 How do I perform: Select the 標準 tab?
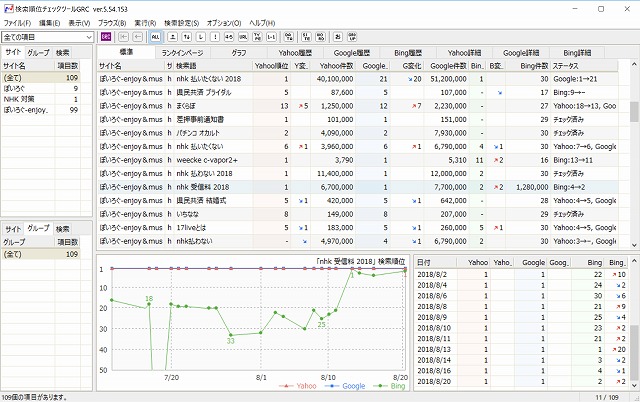click(126, 52)
